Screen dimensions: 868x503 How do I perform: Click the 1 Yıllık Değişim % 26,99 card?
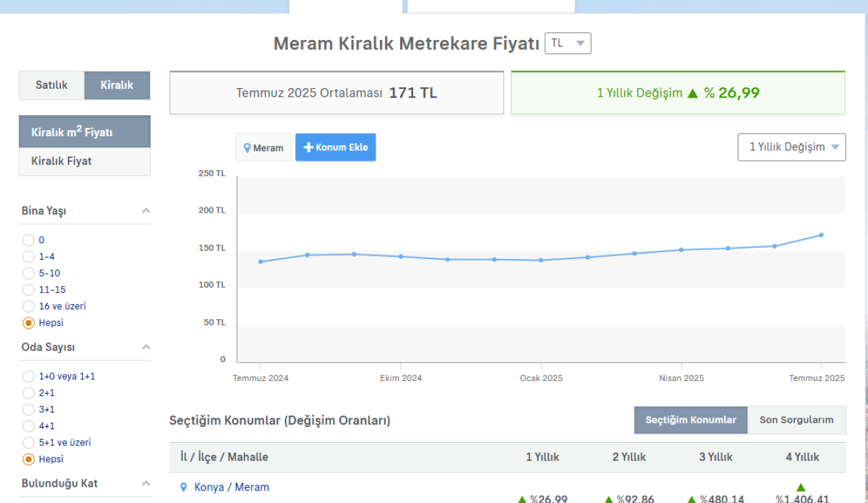tap(678, 93)
